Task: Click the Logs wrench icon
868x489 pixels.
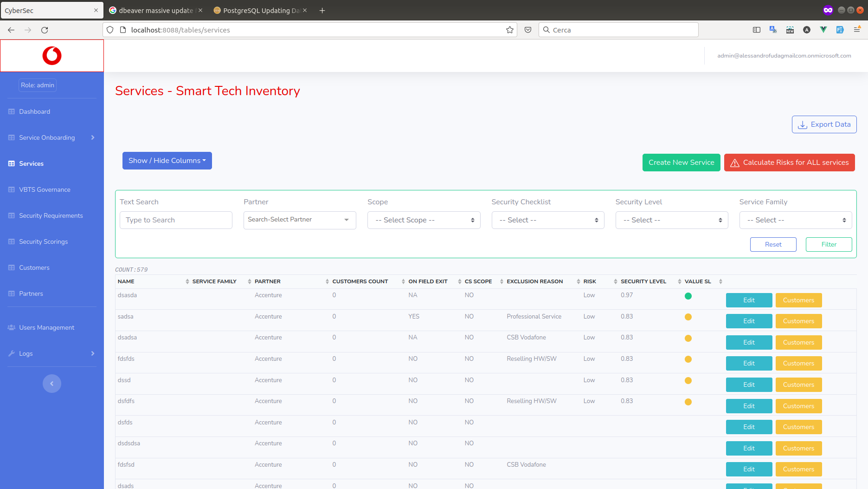Action: pyautogui.click(x=12, y=353)
